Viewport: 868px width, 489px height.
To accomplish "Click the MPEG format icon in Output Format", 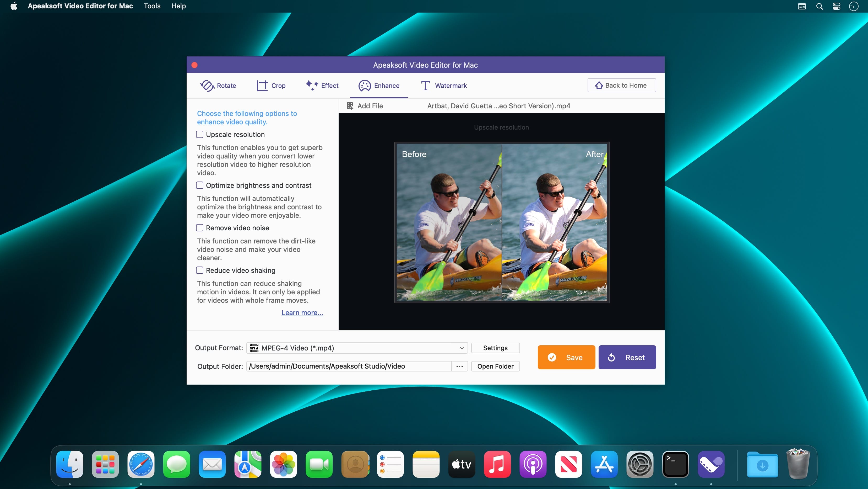I will [x=254, y=348].
